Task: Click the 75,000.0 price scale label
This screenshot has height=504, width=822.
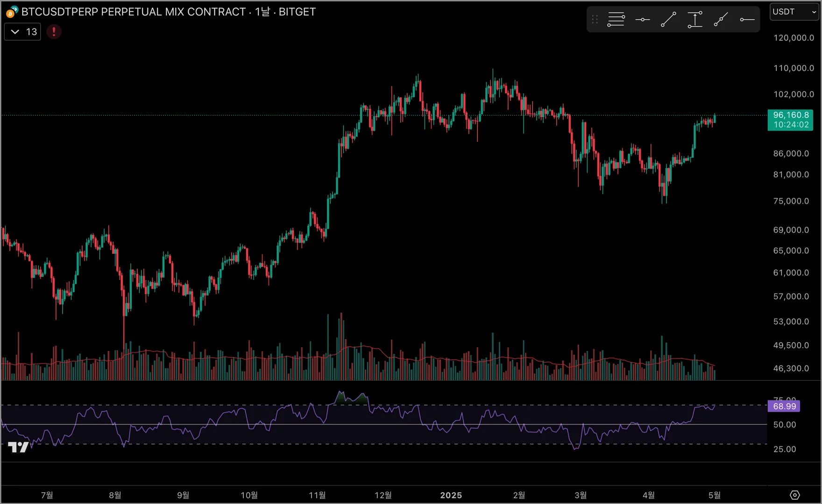Action: pyautogui.click(x=791, y=201)
